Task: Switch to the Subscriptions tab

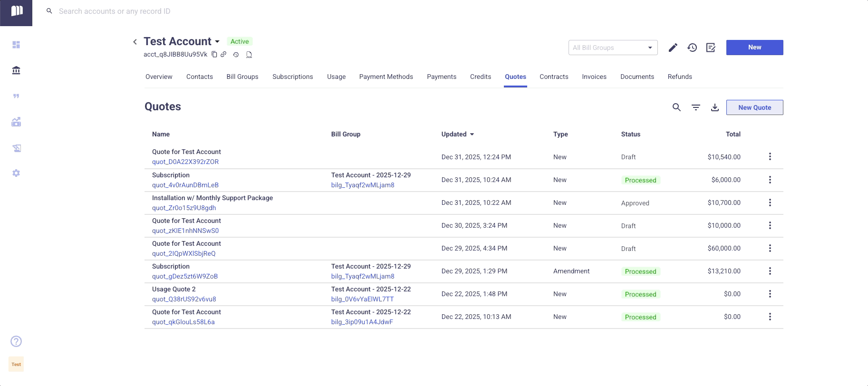Action: (293, 77)
